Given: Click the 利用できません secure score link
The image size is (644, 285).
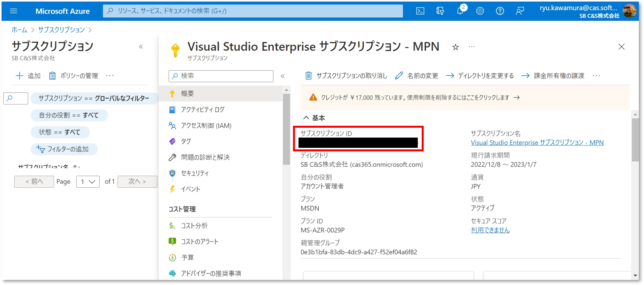Looking at the screenshot, I should (x=490, y=230).
